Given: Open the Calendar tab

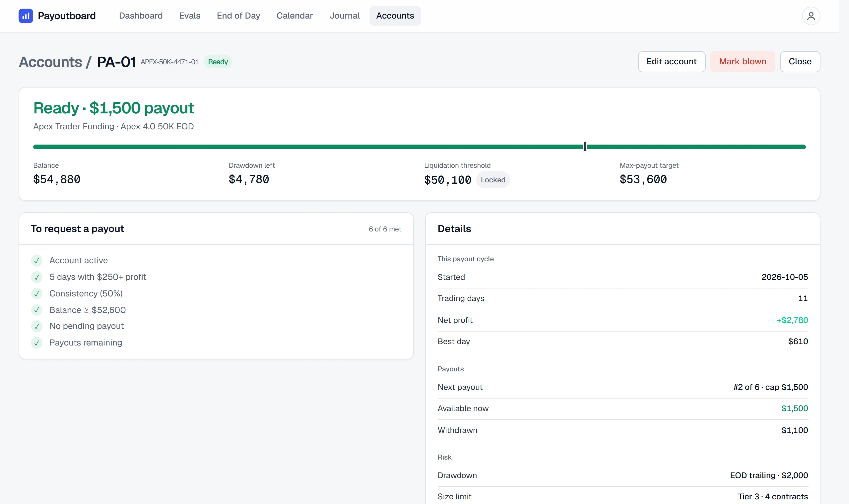Looking at the screenshot, I should [x=294, y=16].
